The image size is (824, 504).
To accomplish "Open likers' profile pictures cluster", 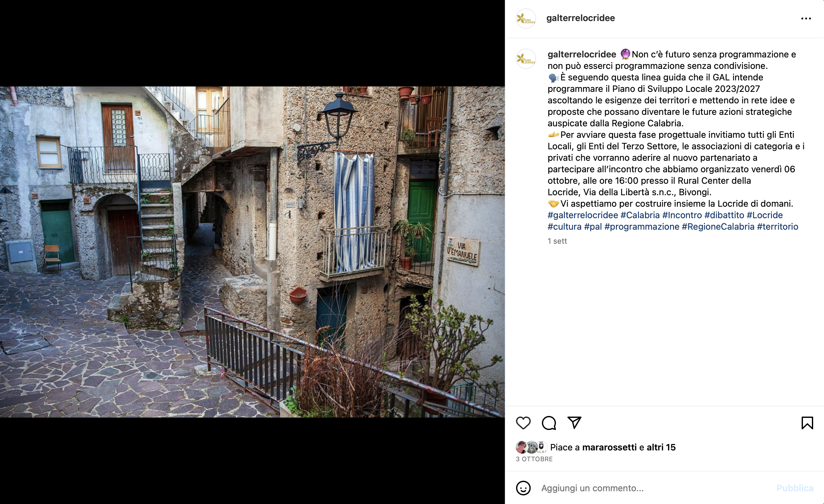I will (x=531, y=447).
